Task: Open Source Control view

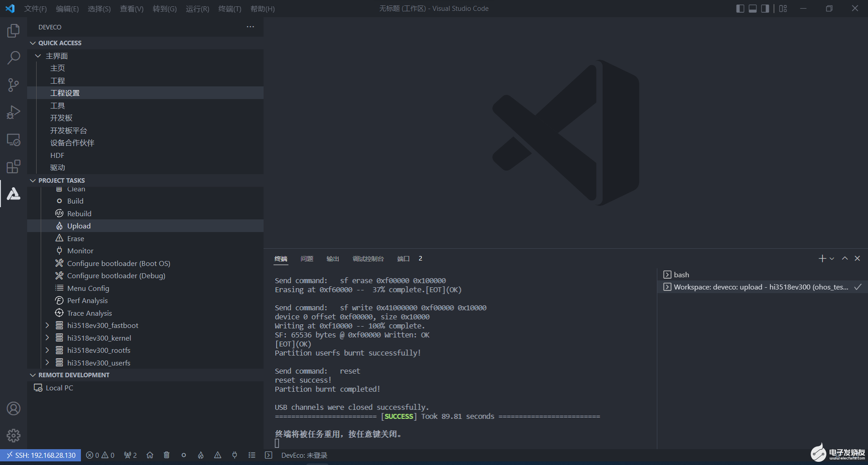Action: [x=14, y=85]
